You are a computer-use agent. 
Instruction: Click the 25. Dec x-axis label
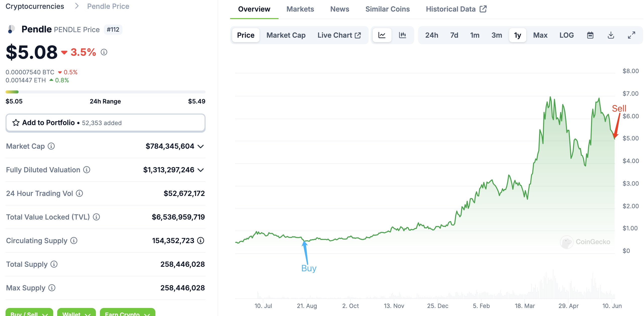438,306
